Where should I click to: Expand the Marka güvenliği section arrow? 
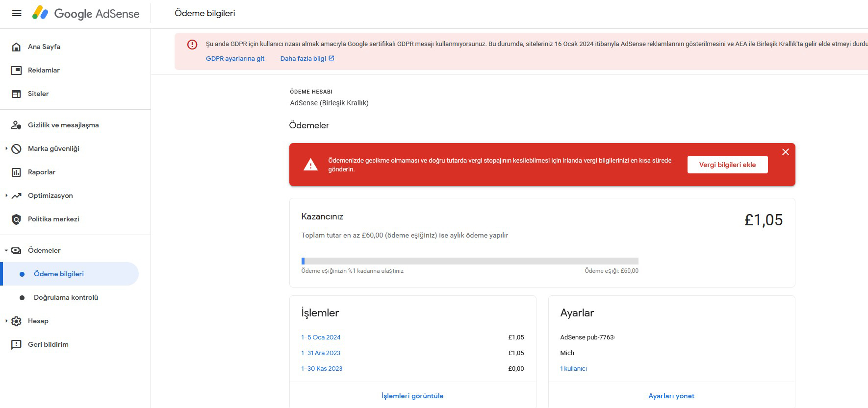coord(6,148)
